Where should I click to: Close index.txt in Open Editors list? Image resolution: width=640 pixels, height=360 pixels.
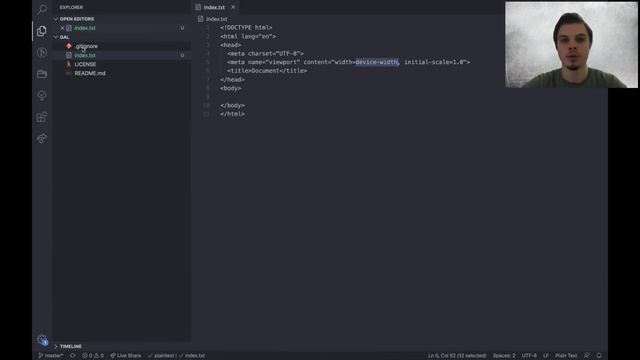pyautogui.click(x=62, y=28)
